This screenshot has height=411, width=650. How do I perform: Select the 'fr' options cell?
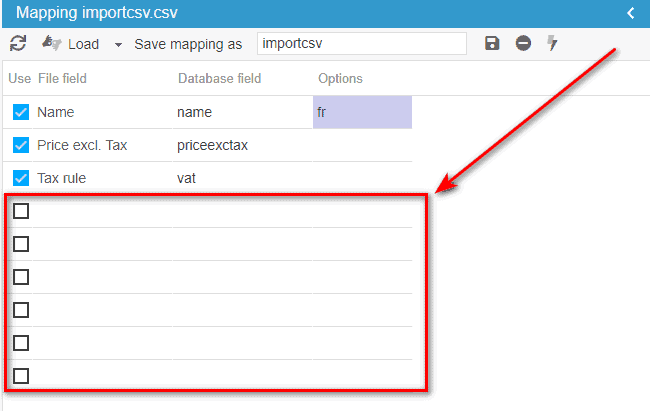pyautogui.click(x=362, y=112)
